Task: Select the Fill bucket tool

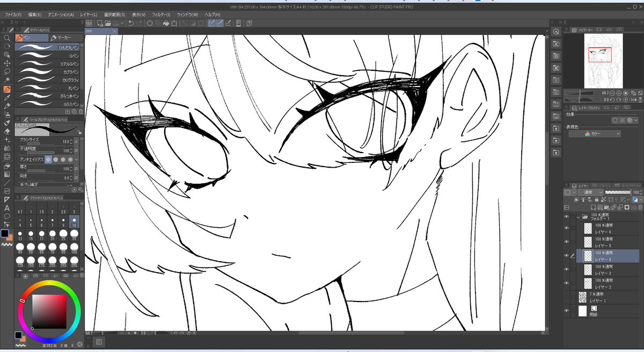Action: tap(7, 166)
